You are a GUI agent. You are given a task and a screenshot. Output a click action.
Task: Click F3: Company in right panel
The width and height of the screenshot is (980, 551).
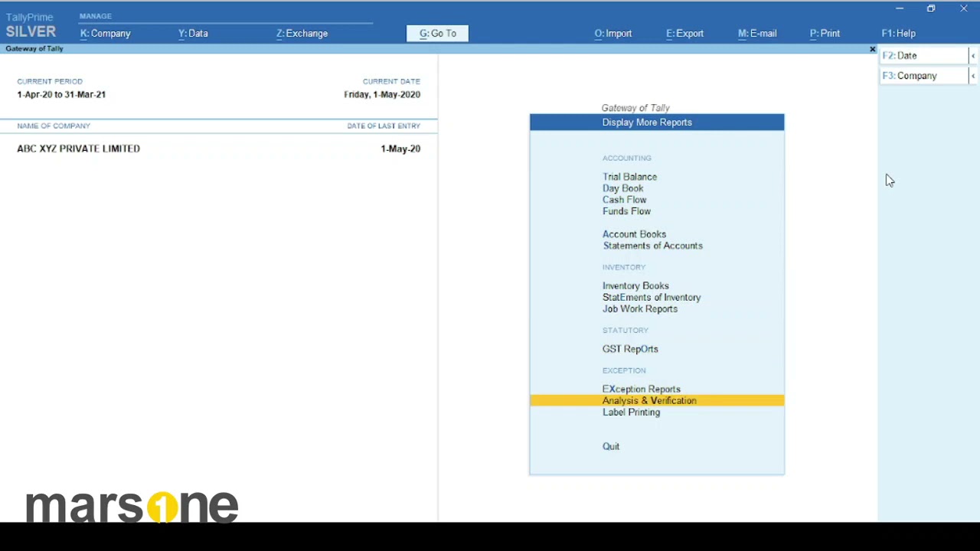click(923, 76)
